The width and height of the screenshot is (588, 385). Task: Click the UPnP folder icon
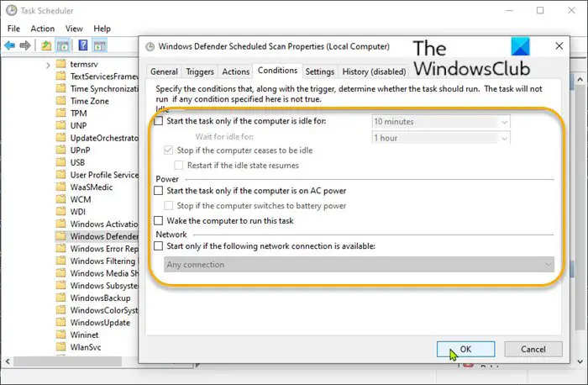[x=60, y=150]
